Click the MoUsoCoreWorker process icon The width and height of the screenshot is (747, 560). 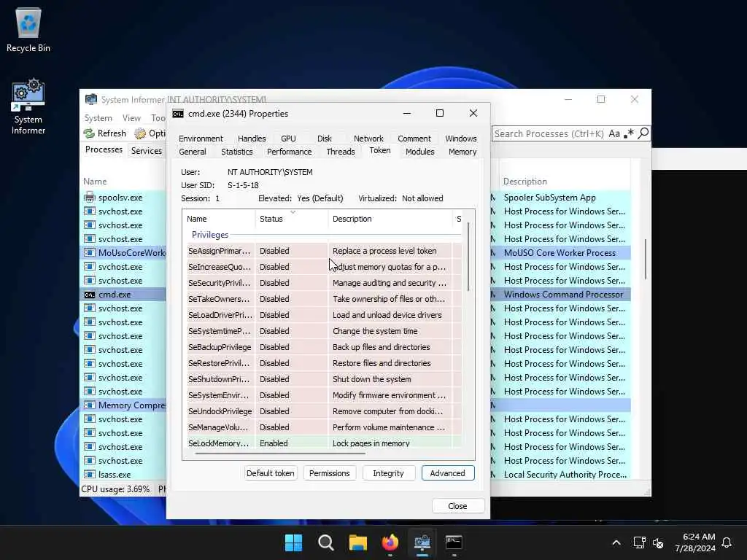[x=90, y=253]
